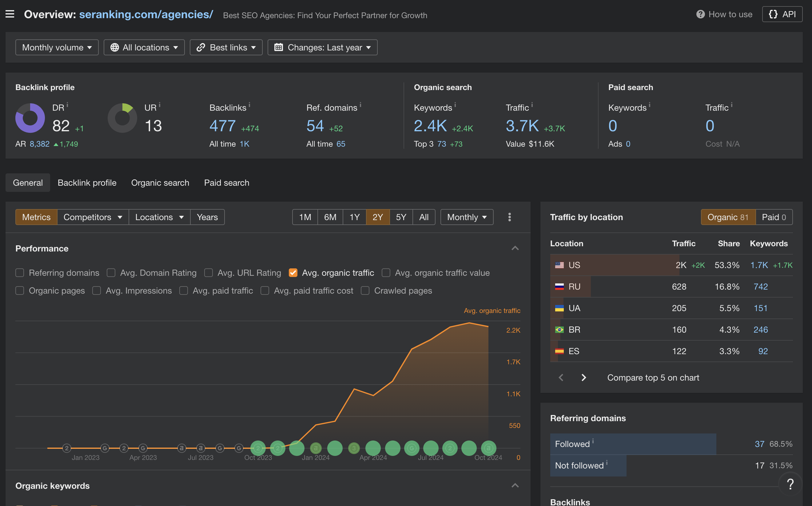Image resolution: width=812 pixels, height=506 pixels.
Task: Click the Google update marker at Jul 2024
Action: pos(412,448)
